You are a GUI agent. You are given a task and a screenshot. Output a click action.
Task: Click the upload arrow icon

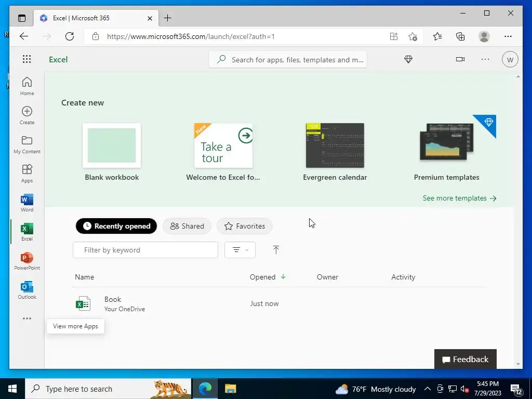click(276, 250)
